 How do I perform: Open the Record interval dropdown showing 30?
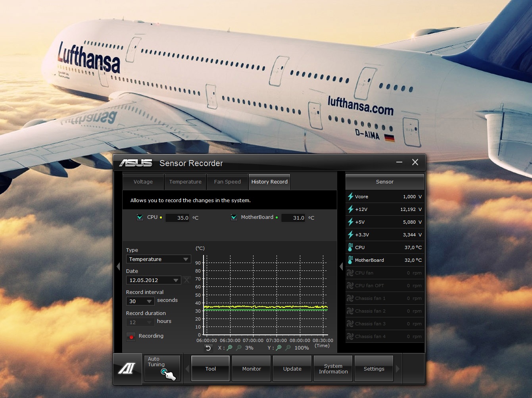point(140,301)
